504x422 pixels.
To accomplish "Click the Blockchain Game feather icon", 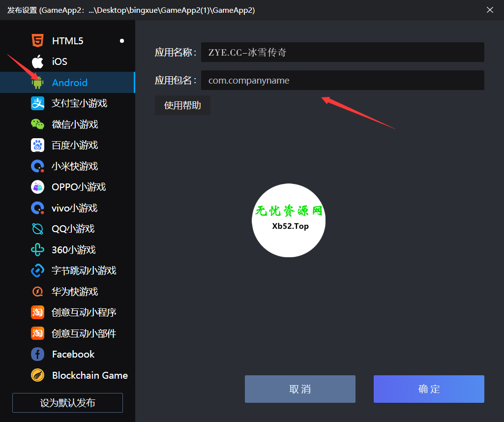I will point(37,375).
